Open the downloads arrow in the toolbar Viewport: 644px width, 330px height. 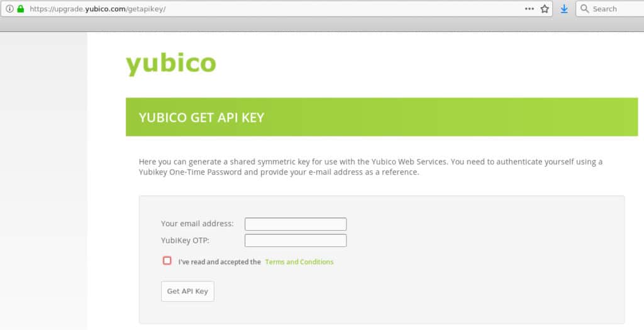coord(564,9)
